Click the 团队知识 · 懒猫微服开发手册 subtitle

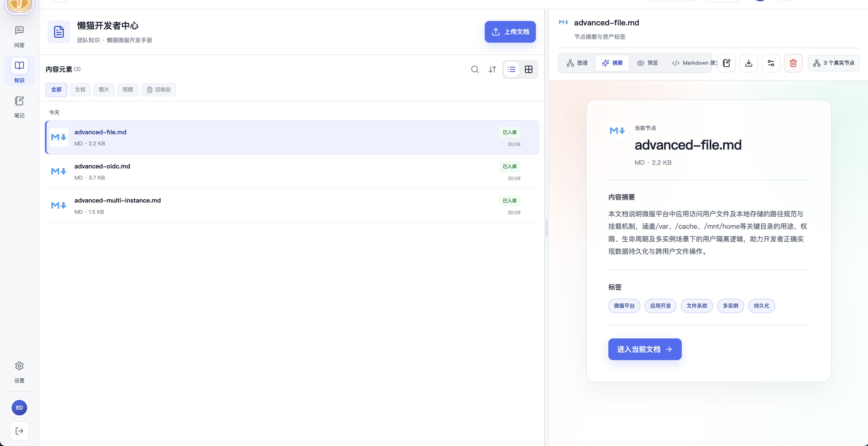click(115, 40)
